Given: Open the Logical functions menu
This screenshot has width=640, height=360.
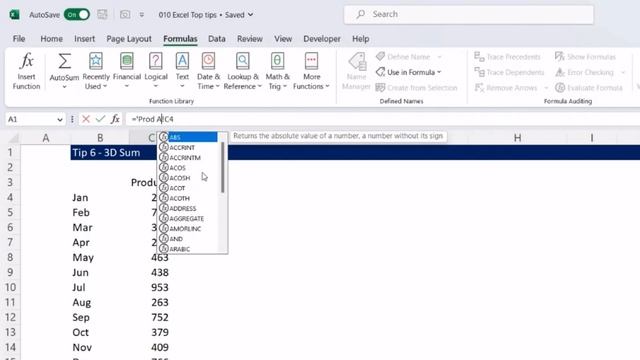Looking at the screenshot, I should [156, 71].
